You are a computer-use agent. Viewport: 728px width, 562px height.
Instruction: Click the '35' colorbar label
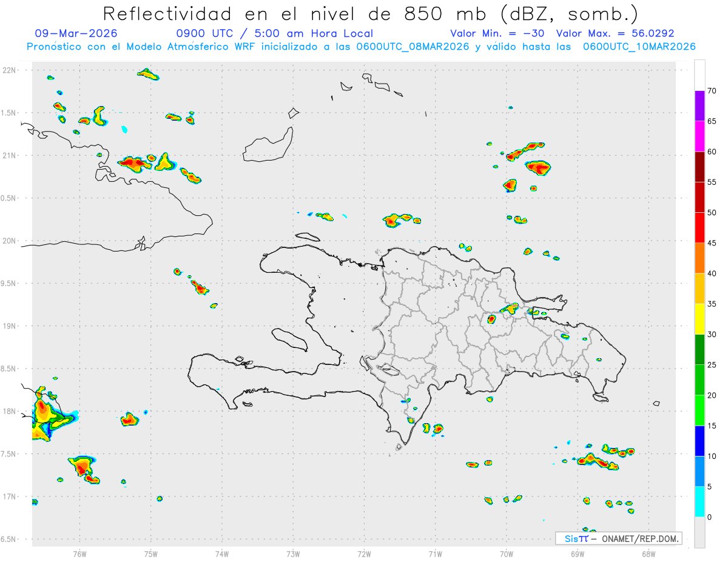[712, 304]
